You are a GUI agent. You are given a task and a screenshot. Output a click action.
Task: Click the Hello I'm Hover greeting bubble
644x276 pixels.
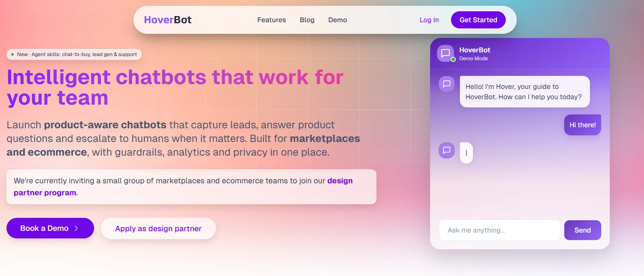pyautogui.click(x=524, y=92)
